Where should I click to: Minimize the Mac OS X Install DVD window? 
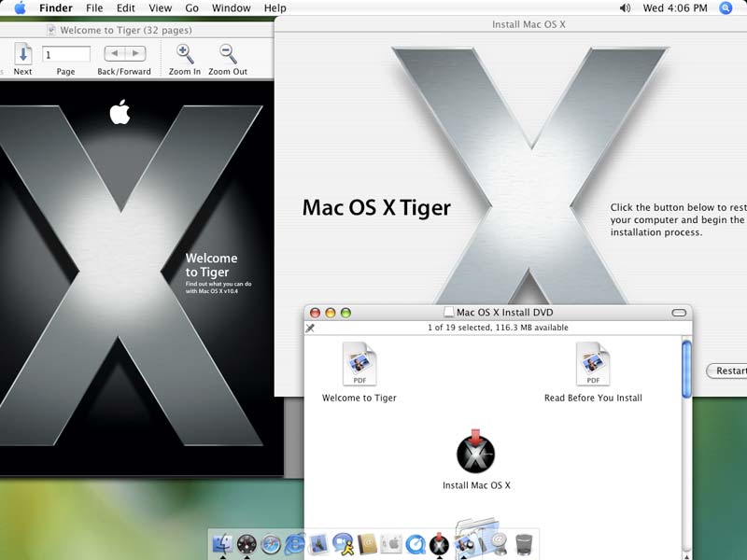331,313
